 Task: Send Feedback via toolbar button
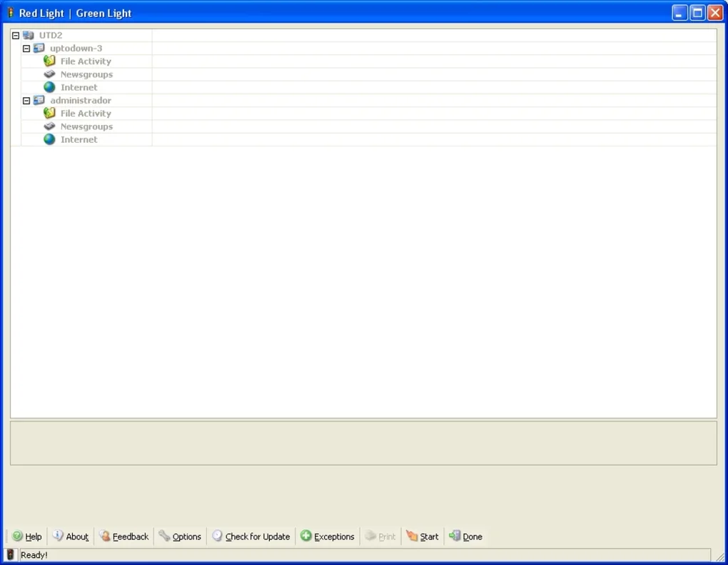[x=124, y=536]
